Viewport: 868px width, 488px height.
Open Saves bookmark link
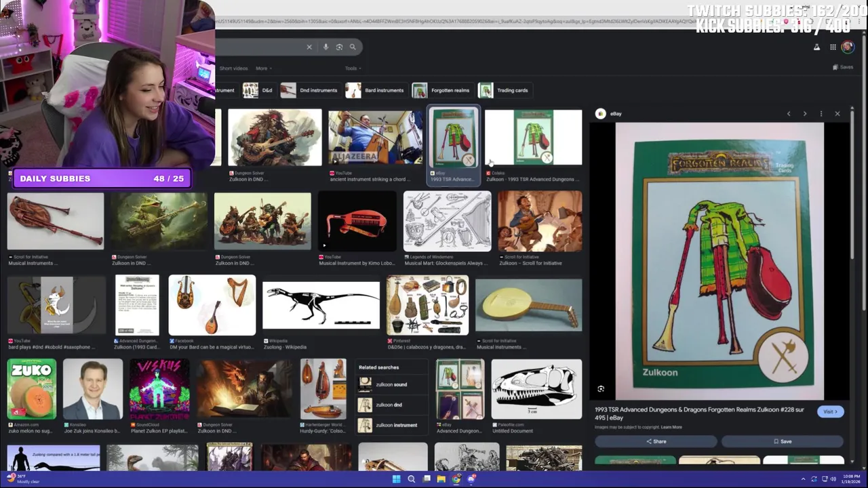click(x=843, y=67)
